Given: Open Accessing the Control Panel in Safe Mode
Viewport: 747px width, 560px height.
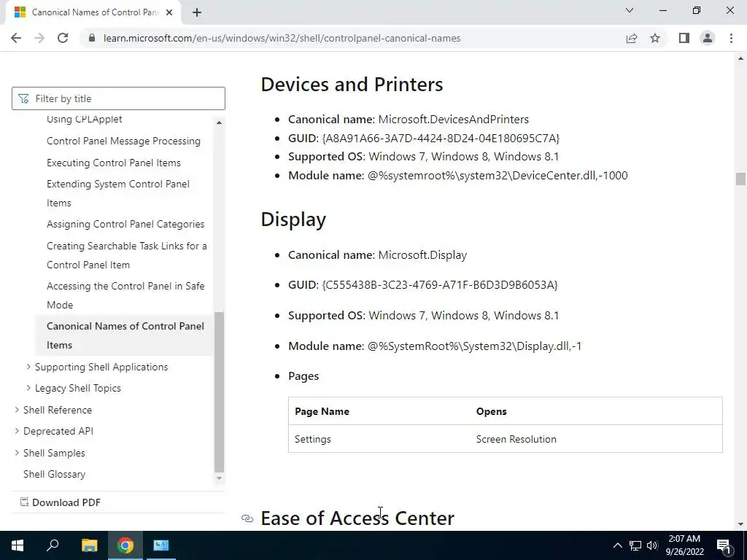Looking at the screenshot, I should tap(125, 295).
